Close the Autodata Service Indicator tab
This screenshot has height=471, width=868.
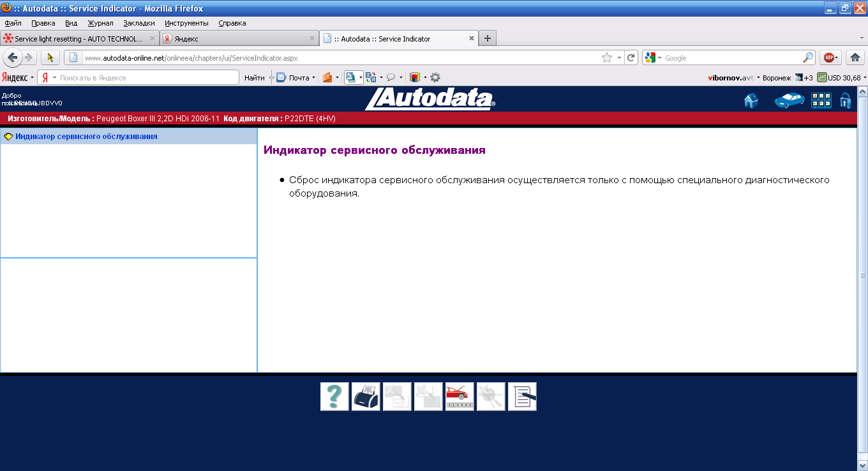[472, 38]
